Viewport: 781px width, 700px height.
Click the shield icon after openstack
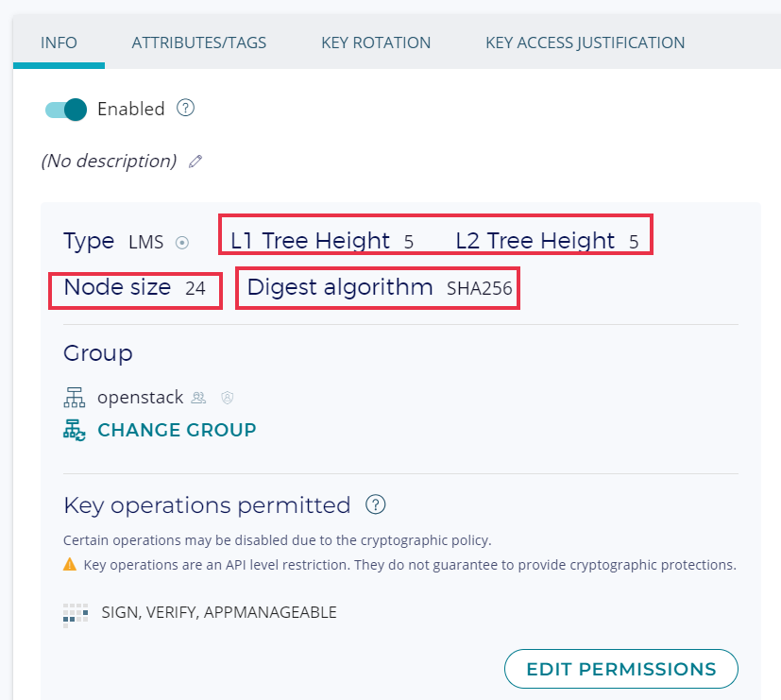pyautogui.click(x=227, y=398)
